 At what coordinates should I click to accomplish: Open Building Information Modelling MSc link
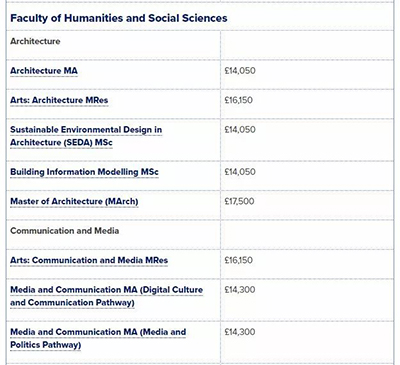84,172
